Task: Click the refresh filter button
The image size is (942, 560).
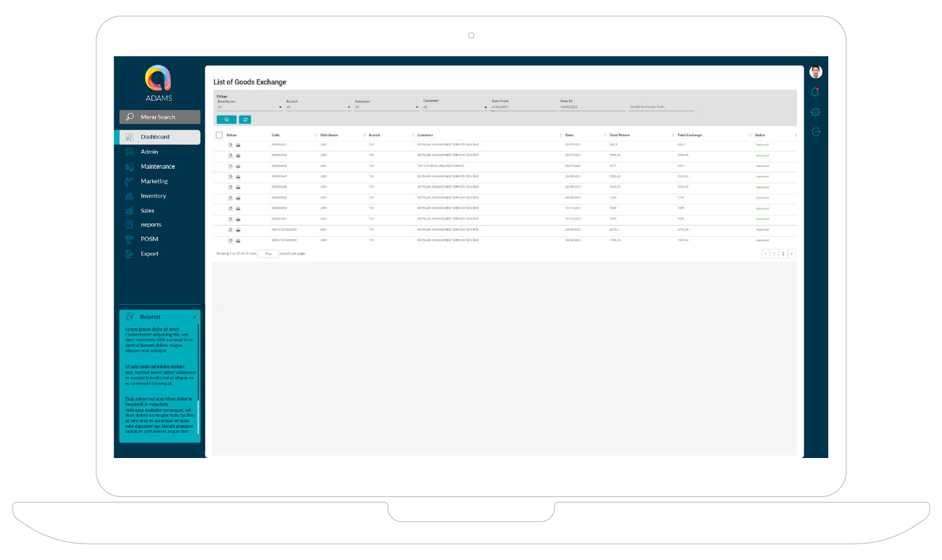Action: tap(245, 120)
